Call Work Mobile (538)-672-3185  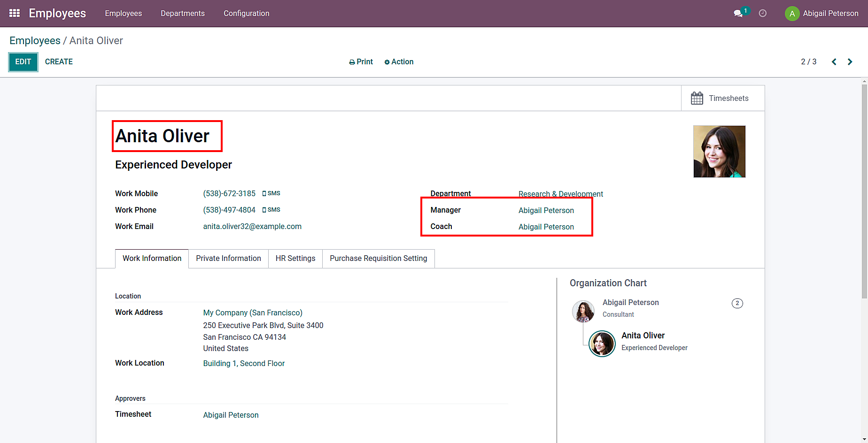point(229,193)
